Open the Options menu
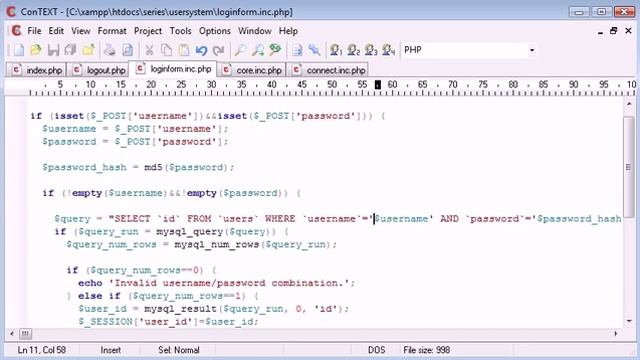Screen dimensions: 640x360 [x=215, y=31]
